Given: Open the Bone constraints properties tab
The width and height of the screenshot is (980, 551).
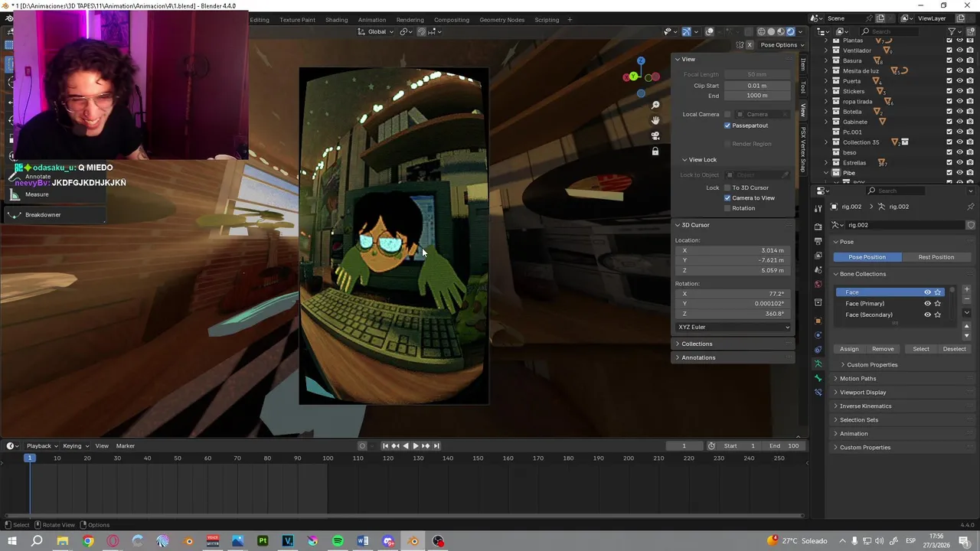Looking at the screenshot, I should (x=818, y=392).
